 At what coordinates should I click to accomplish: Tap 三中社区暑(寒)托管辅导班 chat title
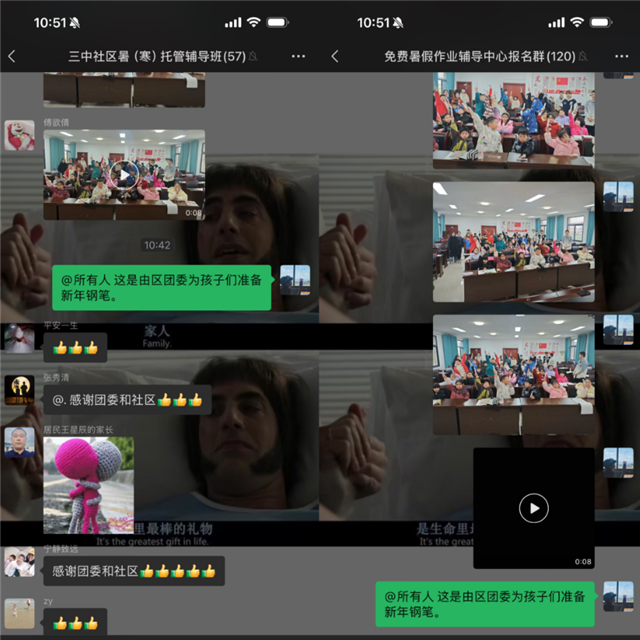click(157, 56)
